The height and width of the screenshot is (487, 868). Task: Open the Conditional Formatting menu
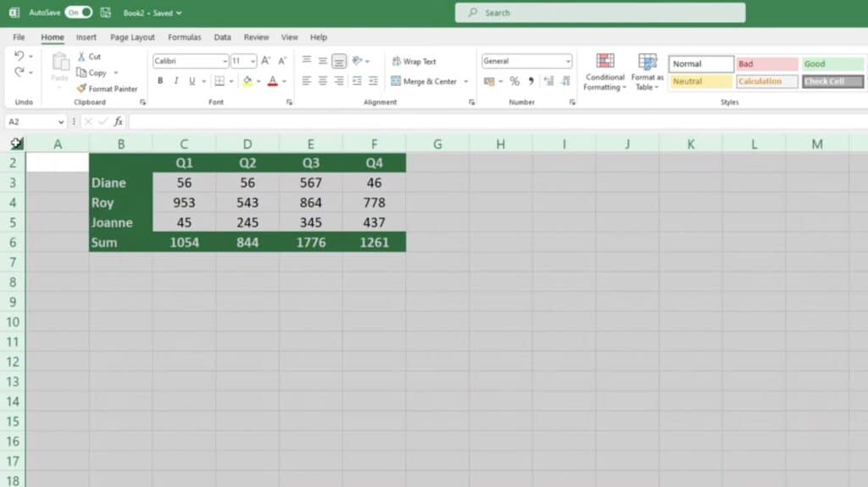[605, 72]
